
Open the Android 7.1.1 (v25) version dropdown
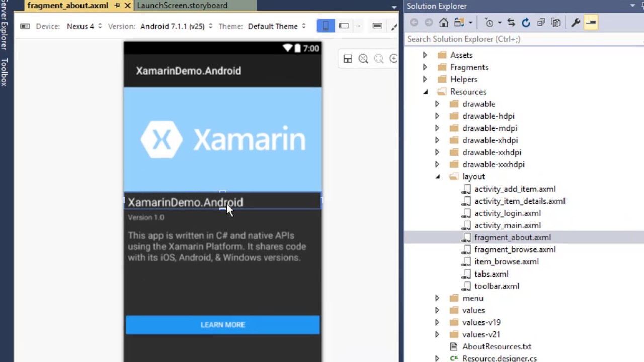click(x=176, y=26)
